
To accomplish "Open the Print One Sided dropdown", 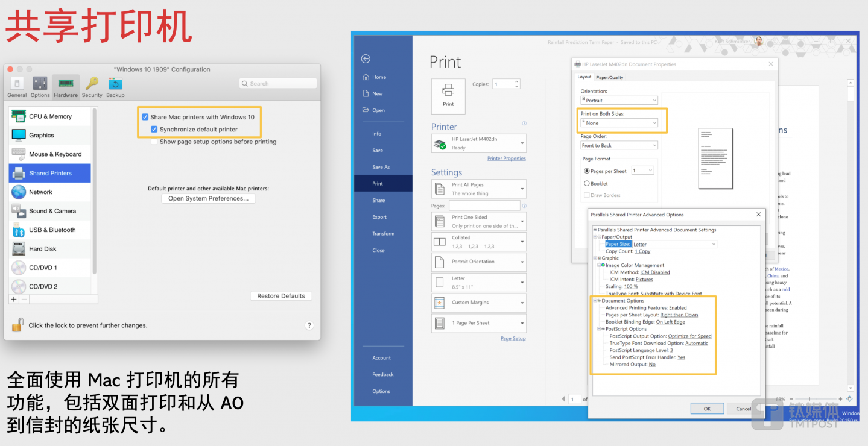I will point(479,222).
